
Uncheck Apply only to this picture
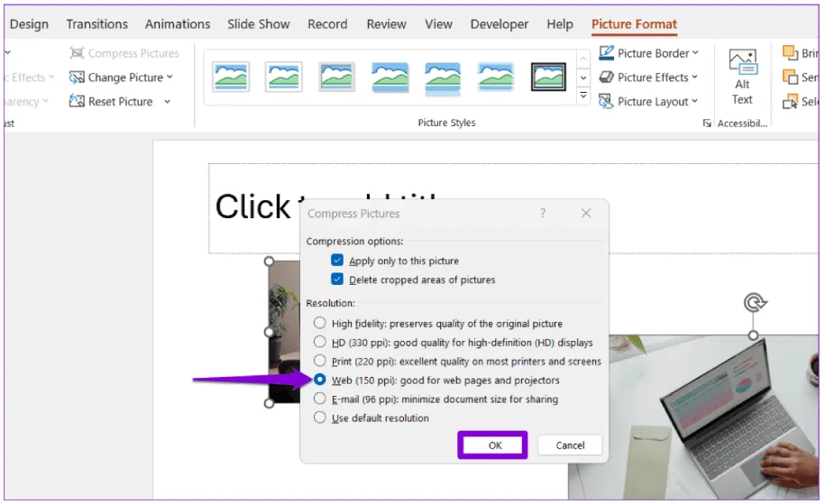[x=337, y=261]
